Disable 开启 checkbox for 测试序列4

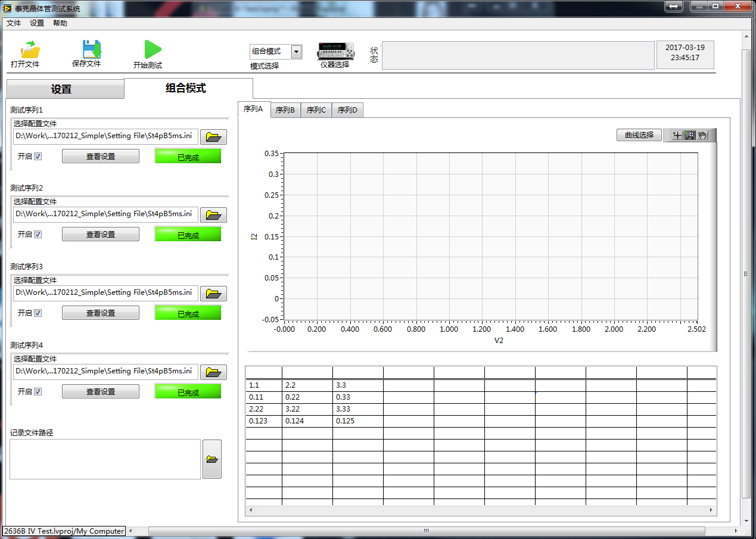[x=38, y=392]
